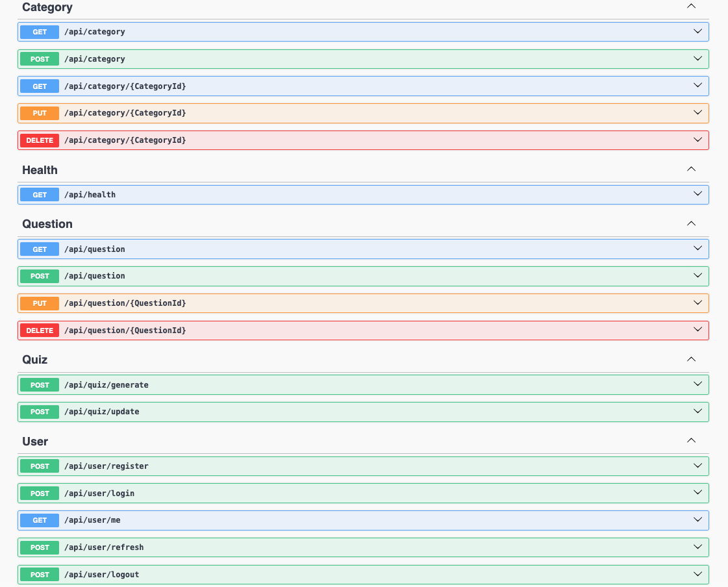
Task: Expand the /api/quiz/update endpoint chevron
Action: tap(697, 411)
